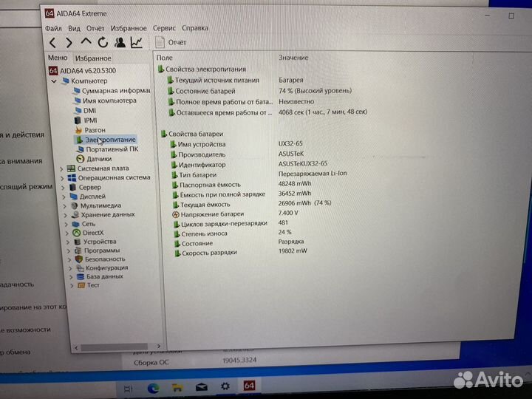Select the Свойства батареи header row
Screen dimensions: 532x399
coord(192,134)
